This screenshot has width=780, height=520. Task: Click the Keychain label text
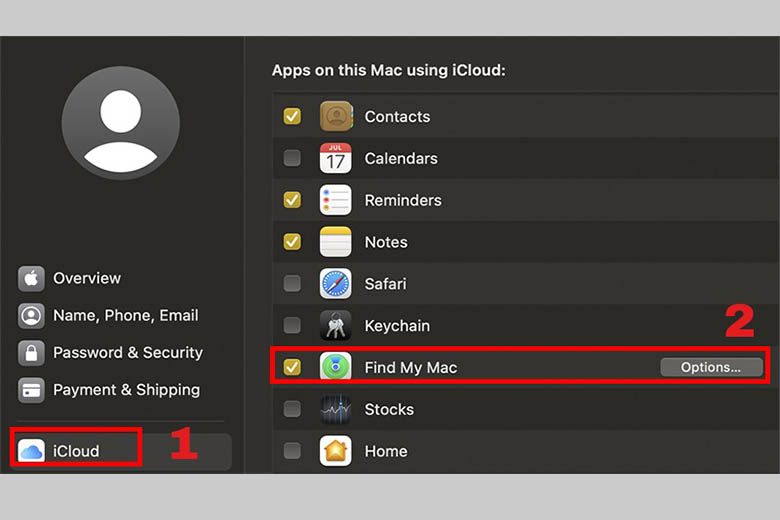pos(397,325)
